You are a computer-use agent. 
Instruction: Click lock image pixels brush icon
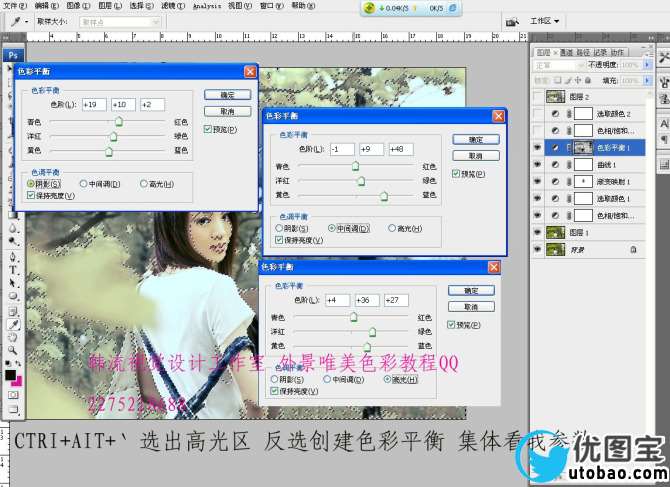568,80
